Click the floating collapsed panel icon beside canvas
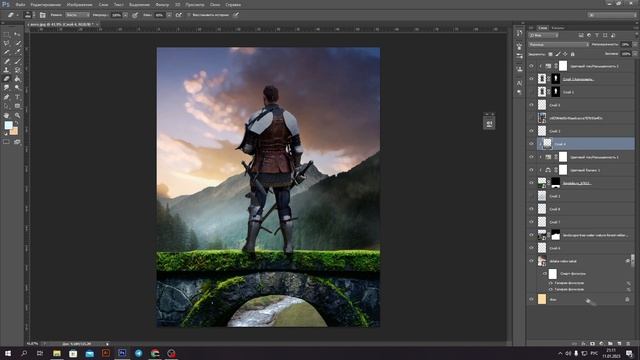The height and width of the screenshot is (360, 640). click(489, 123)
